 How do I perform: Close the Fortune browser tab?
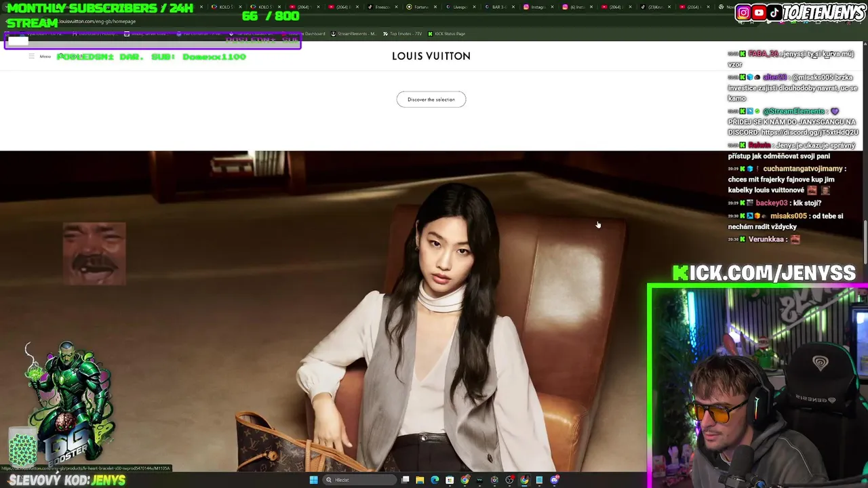click(437, 7)
